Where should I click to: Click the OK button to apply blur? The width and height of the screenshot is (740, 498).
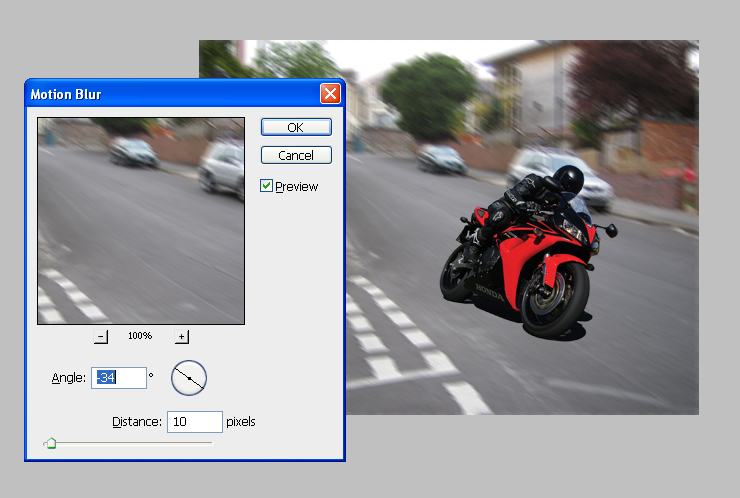tap(296, 127)
